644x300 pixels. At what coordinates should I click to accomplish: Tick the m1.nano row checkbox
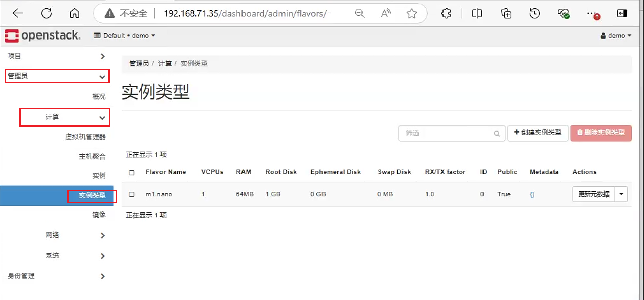coord(132,194)
